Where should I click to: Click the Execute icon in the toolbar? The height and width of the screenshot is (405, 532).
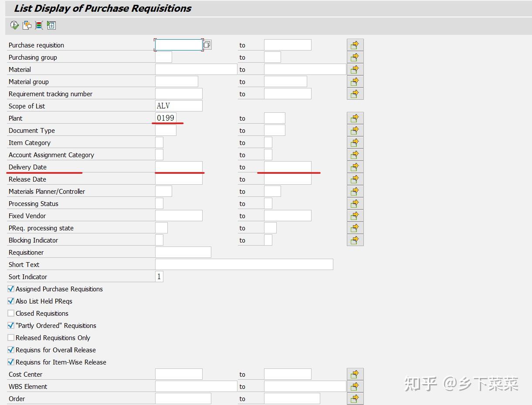click(15, 26)
